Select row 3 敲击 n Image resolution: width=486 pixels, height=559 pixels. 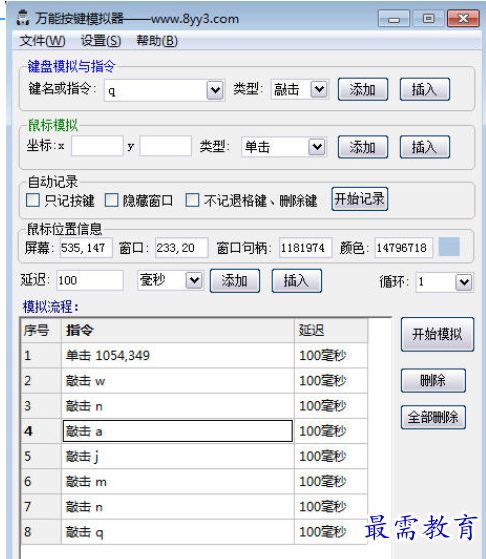tap(194, 406)
